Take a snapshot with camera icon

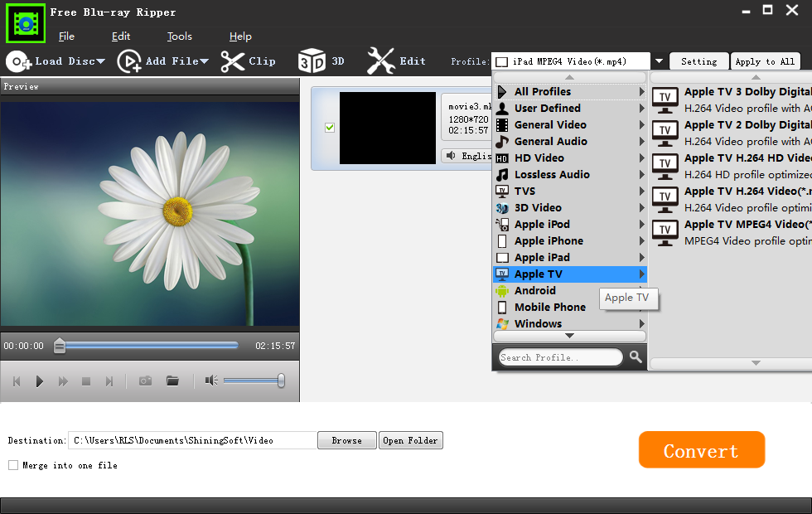(x=145, y=381)
